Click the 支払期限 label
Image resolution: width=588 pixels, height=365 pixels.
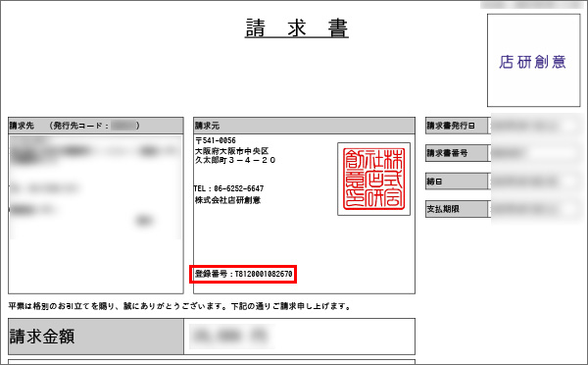pos(457,209)
